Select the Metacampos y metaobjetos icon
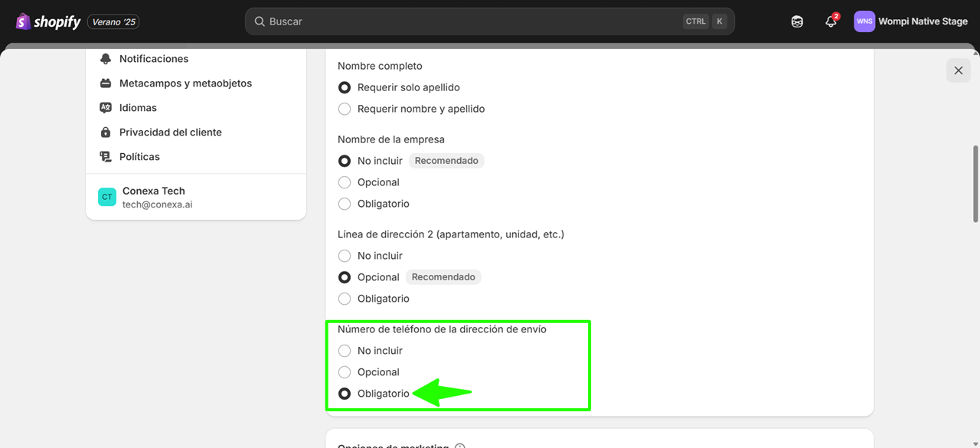Image resolution: width=980 pixels, height=448 pixels. pos(104,83)
